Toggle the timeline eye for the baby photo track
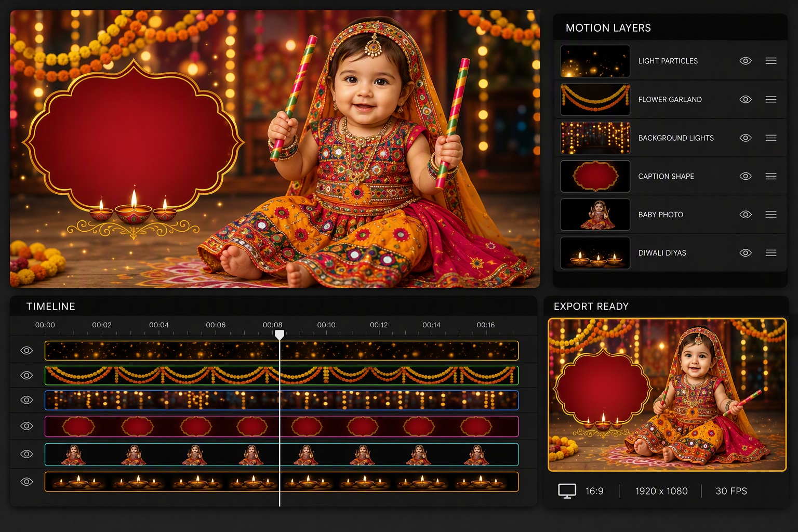The width and height of the screenshot is (798, 532). tap(26, 454)
